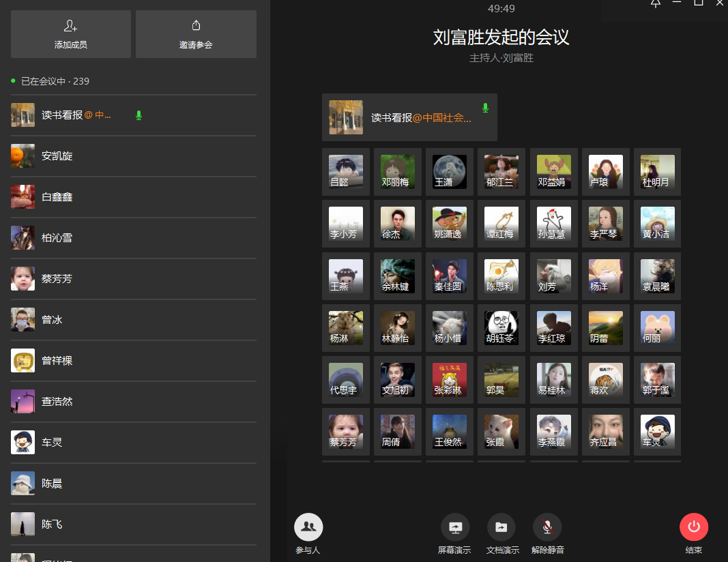Click 吕懿's avatar tile in the grid
Viewport: 728px width, 562px height.
point(345,172)
